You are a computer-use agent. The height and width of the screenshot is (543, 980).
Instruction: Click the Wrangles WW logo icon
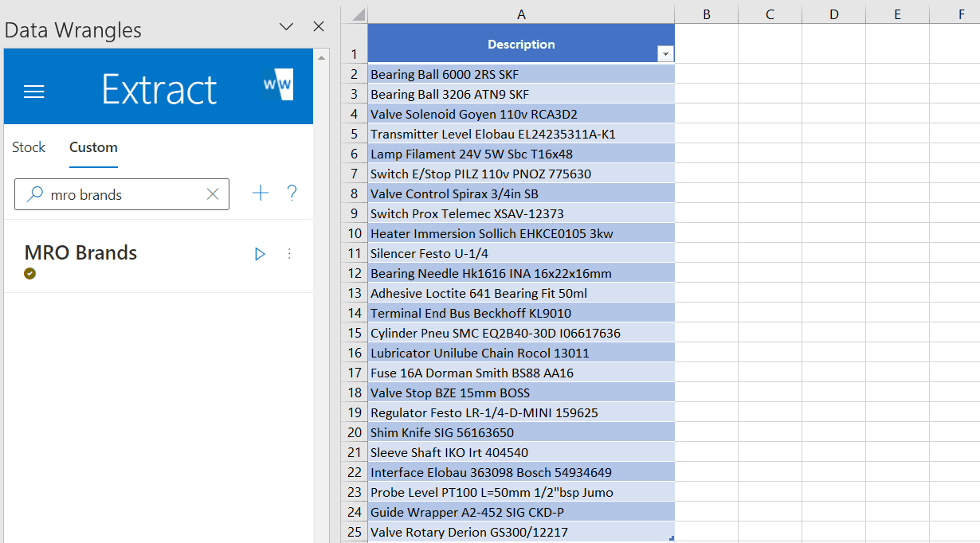pos(278,84)
